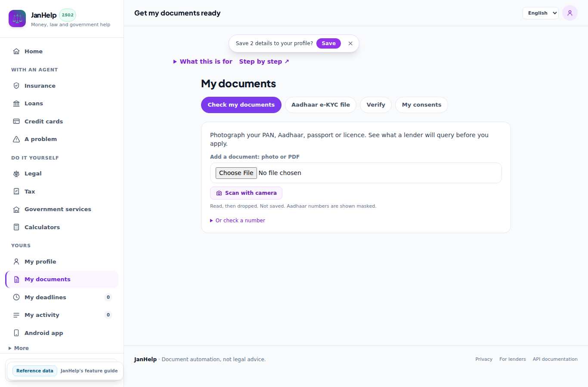Dismiss the save details prompt

350,43
